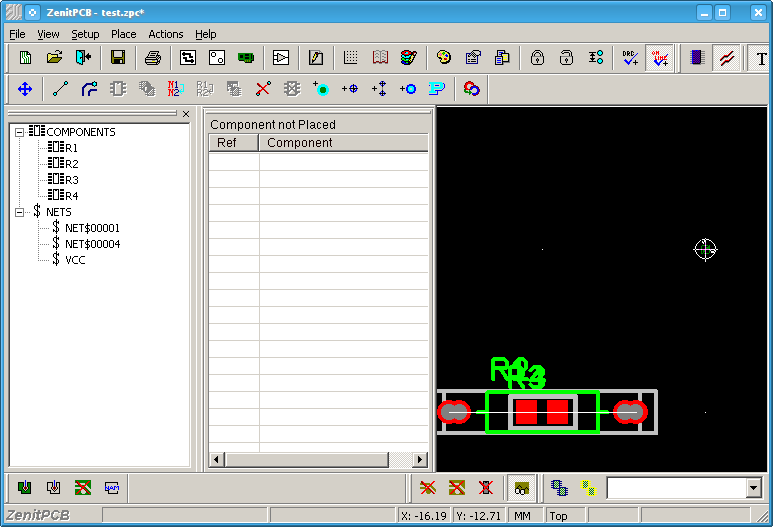Click the import netlist door icon

(x=83, y=58)
